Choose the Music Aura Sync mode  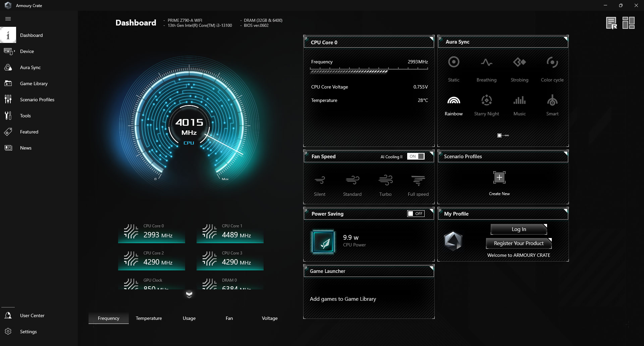point(519,104)
